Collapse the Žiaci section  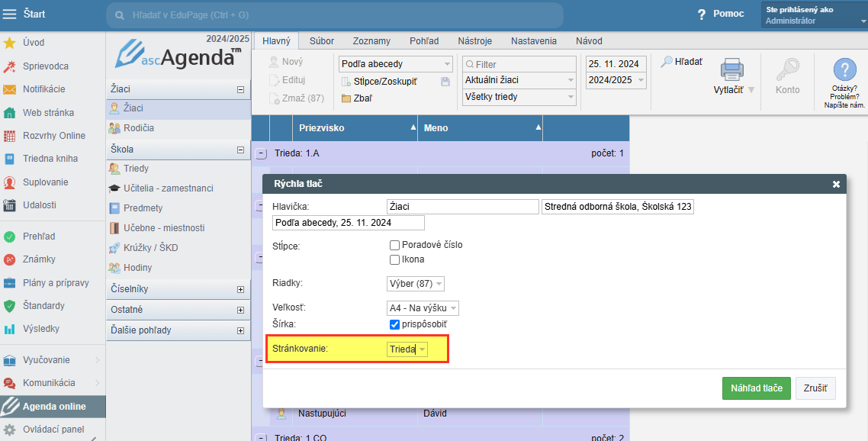[x=240, y=89]
